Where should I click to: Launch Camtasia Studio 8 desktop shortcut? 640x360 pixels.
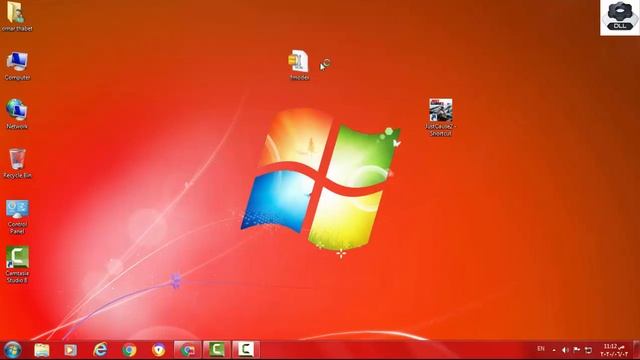coord(17,264)
